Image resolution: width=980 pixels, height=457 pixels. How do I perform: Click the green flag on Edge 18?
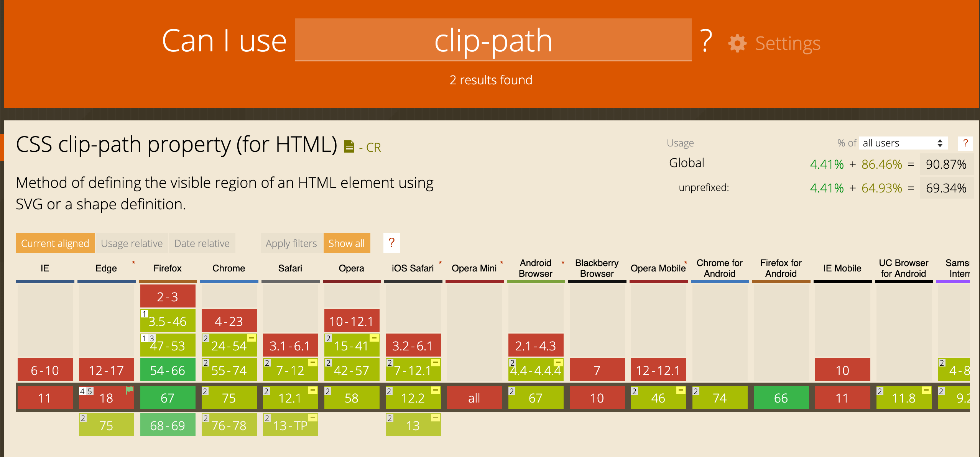point(130,390)
